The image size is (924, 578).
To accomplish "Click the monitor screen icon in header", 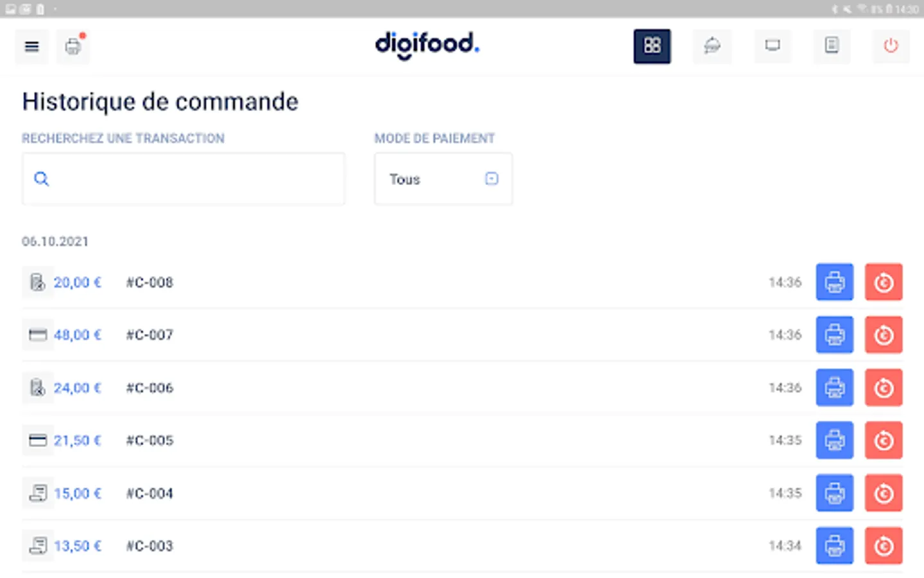I will 773,46.
